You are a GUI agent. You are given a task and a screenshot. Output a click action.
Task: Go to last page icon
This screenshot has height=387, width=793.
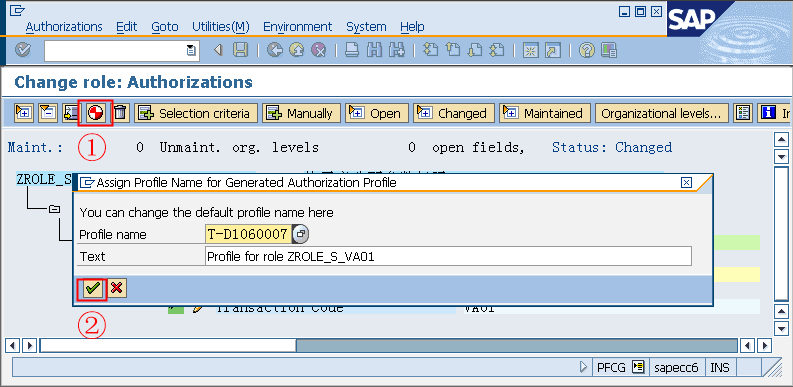[498, 50]
